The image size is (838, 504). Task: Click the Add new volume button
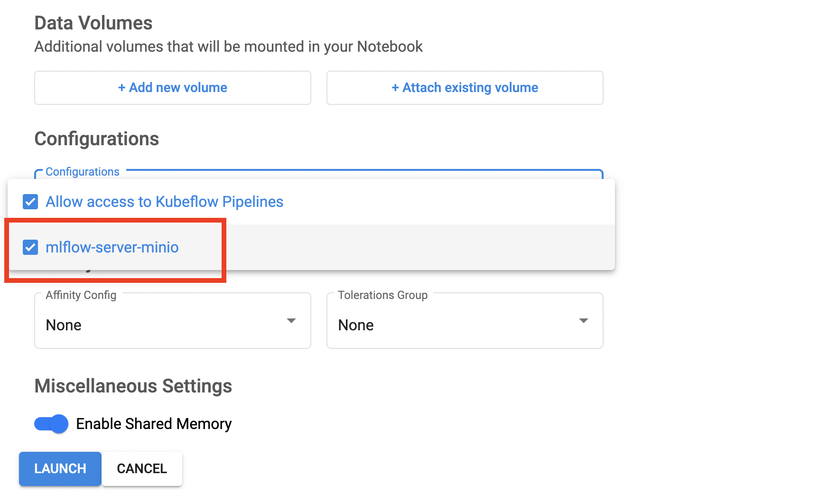[x=172, y=88]
